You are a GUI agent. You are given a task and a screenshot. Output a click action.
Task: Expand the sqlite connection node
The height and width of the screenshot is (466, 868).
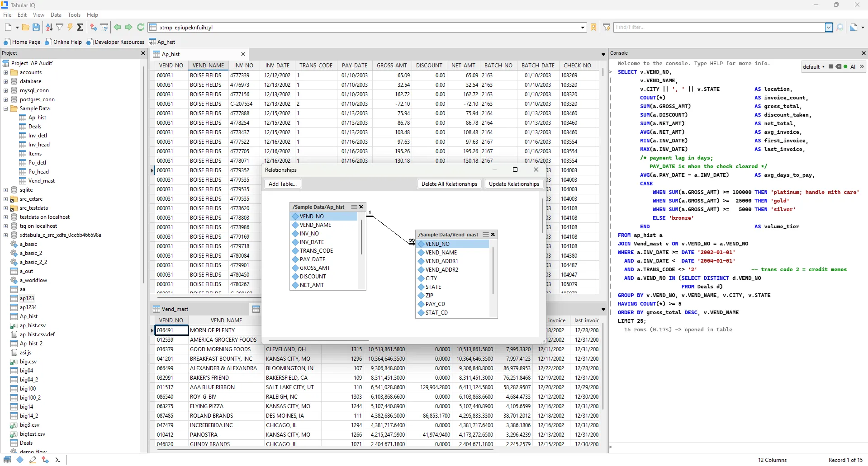tap(5, 190)
